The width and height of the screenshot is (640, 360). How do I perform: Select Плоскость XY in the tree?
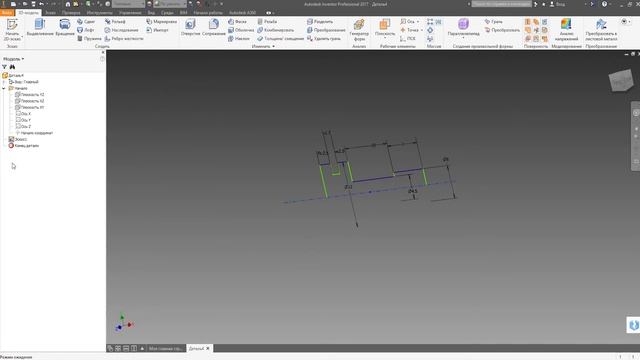pos(29,107)
